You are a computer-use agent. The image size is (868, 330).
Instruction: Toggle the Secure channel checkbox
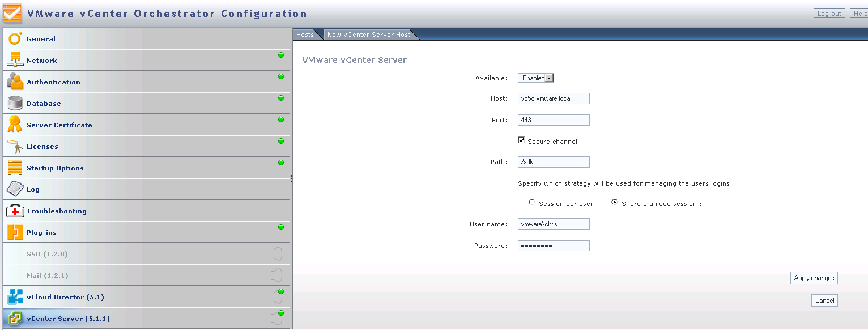(x=521, y=140)
